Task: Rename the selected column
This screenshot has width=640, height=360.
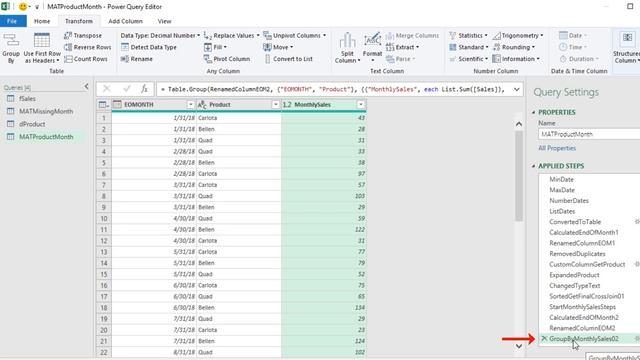Action: (137, 59)
